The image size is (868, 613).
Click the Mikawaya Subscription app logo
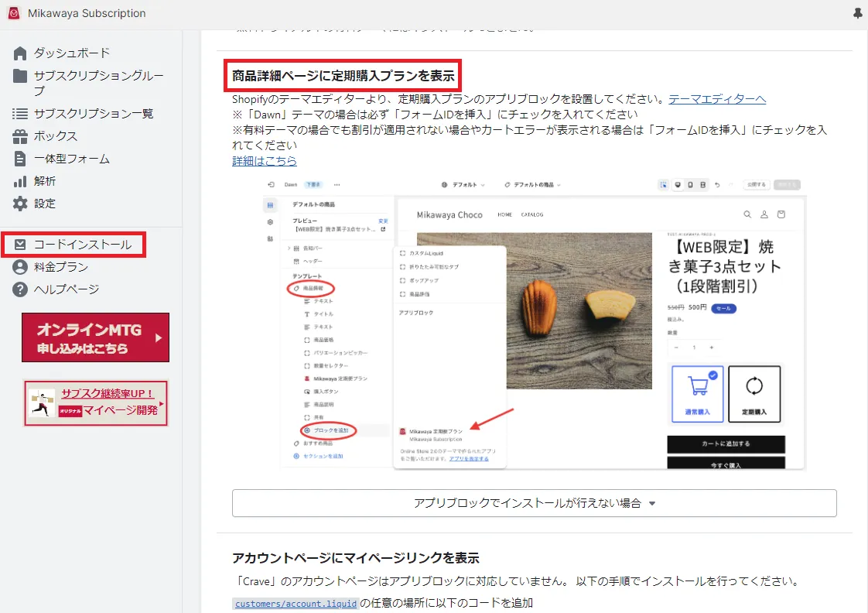(x=14, y=13)
